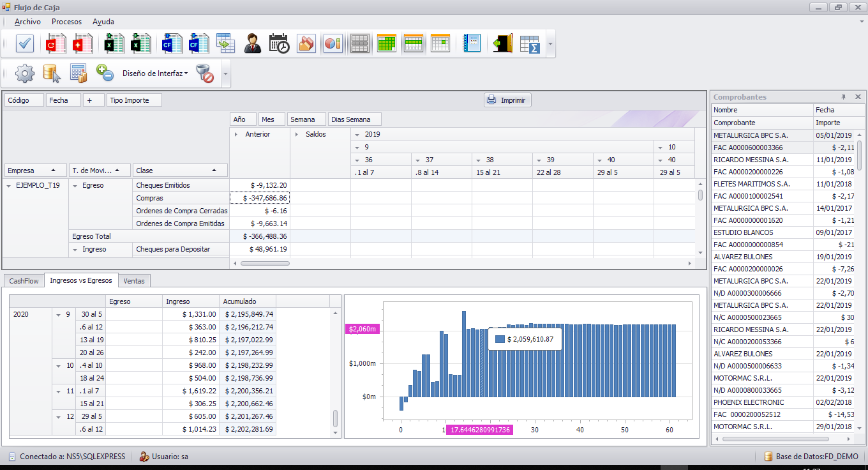Open the calendar with clock icon
Viewport: 868px width, 470px height.
(280, 43)
